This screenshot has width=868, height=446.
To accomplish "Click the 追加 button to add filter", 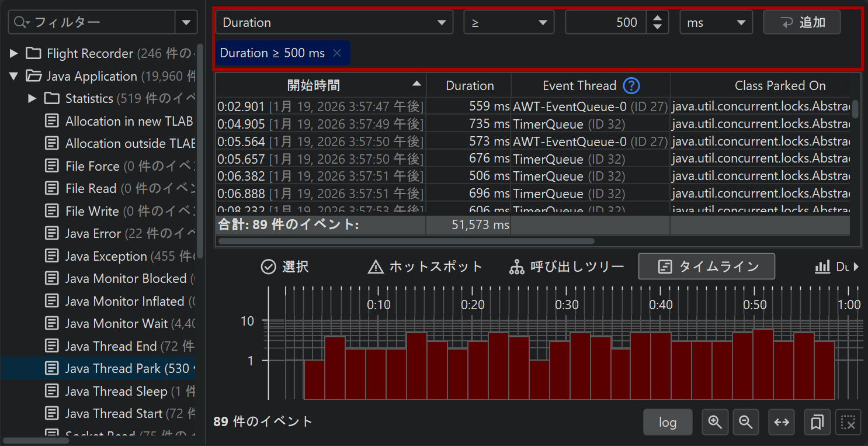I will click(x=802, y=23).
